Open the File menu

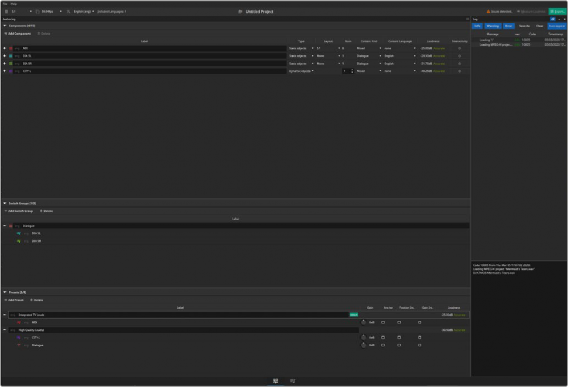point(5,4)
